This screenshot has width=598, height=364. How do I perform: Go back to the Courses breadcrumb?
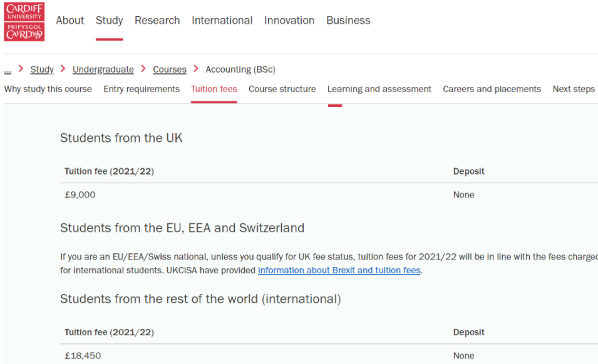(x=170, y=69)
